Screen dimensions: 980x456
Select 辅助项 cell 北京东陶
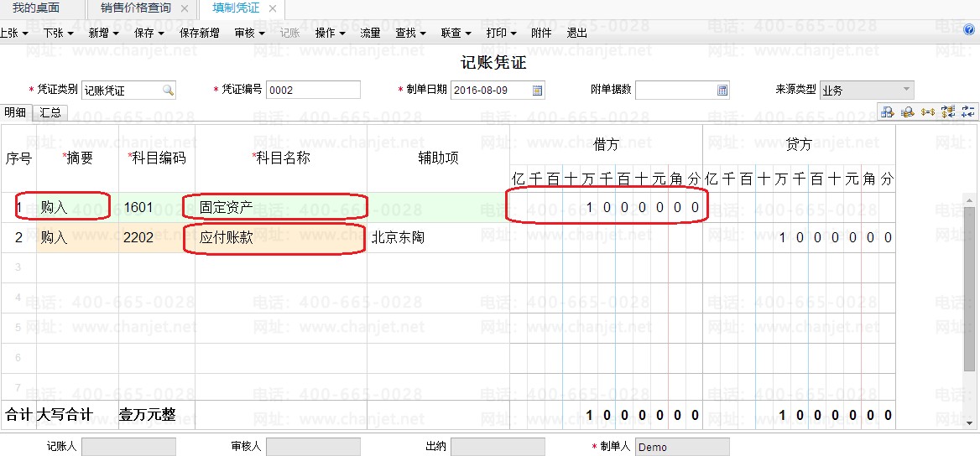(x=438, y=237)
